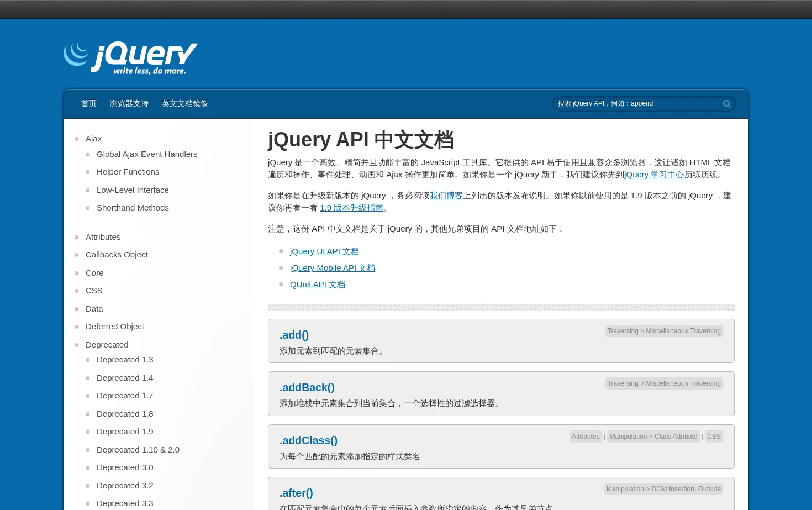Viewport: 812px width, 510px height.
Task: Click Miscellaneous Traversing tag on .add() entry
Action: pyautogui.click(x=683, y=331)
